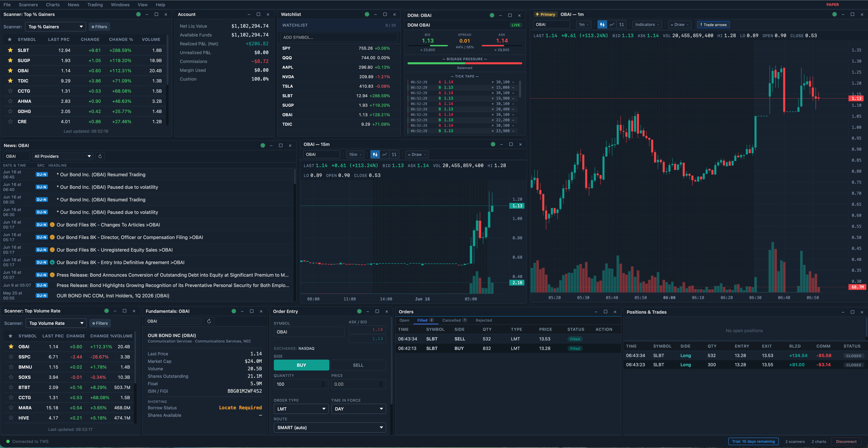Image resolution: width=868 pixels, height=448 pixels.
Task: Star AHMA in Top % Gainers scanner
Action: (x=10, y=101)
